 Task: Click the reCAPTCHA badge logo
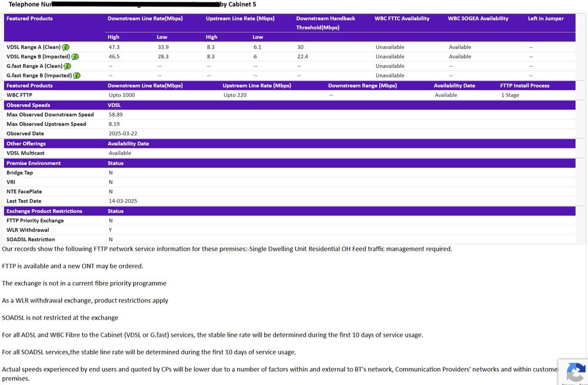tap(574, 373)
